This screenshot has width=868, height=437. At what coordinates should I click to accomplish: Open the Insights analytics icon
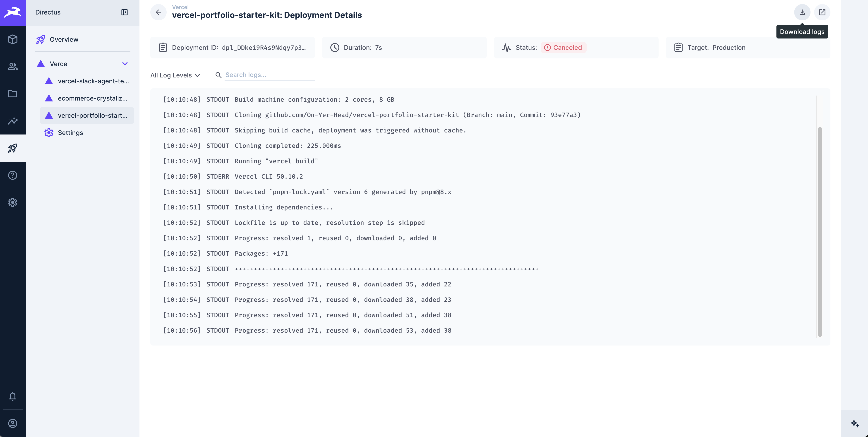tap(13, 121)
